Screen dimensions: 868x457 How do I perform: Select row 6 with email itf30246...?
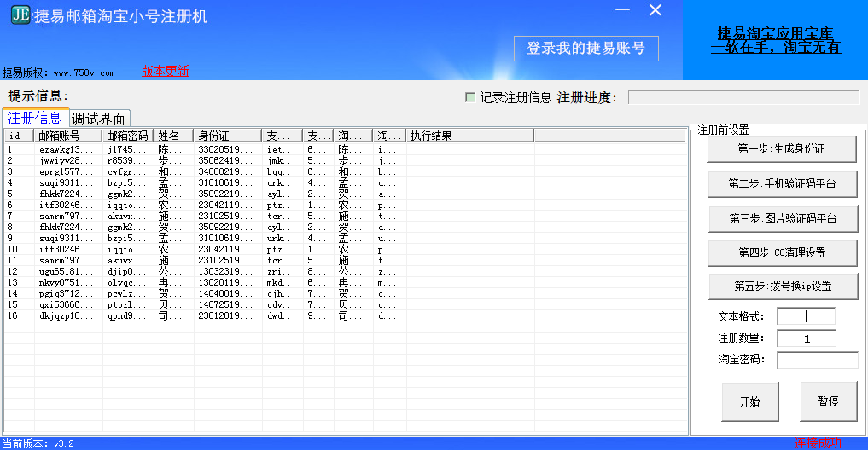tap(345, 205)
